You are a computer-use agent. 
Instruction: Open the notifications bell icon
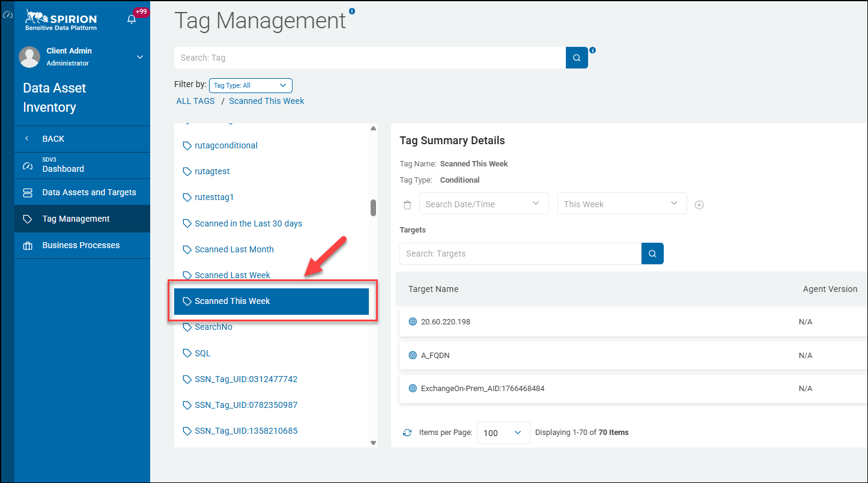[x=132, y=19]
